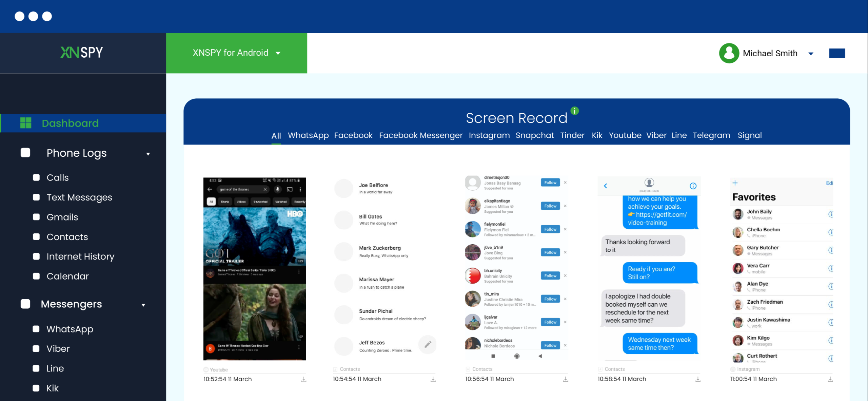
Task: Click the getfit.com video-training link
Action: [657, 218]
